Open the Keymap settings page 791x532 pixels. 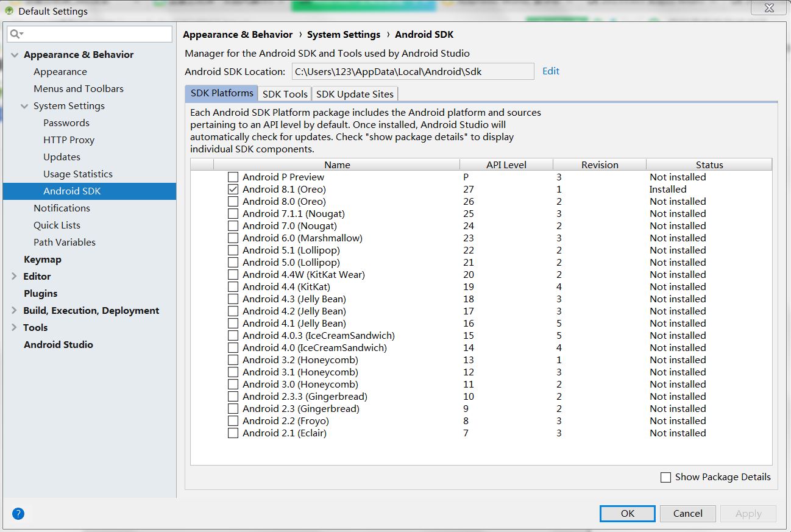coord(43,260)
